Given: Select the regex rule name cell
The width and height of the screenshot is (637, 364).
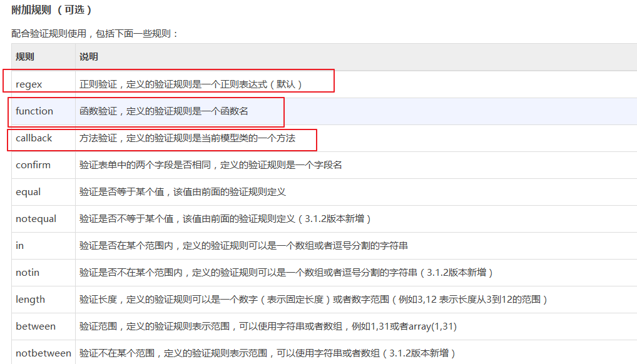Looking at the screenshot, I should point(29,84).
